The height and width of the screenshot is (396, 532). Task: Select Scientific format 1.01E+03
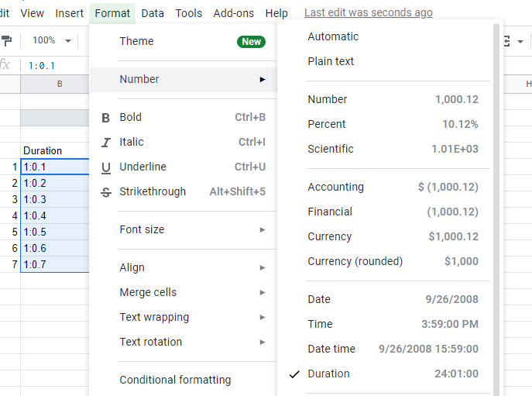pyautogui.click(x=386, y=149)
